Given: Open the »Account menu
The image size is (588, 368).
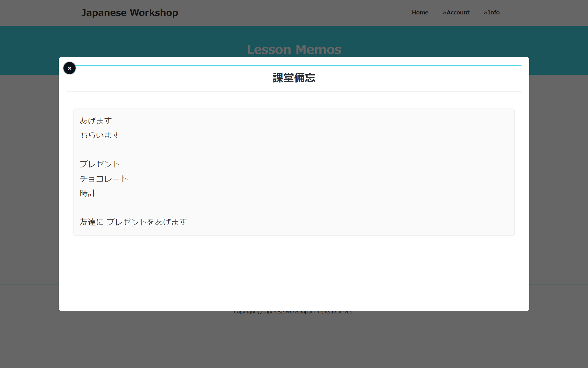Looking at the screenshot, I should click(x=456, y=13).
